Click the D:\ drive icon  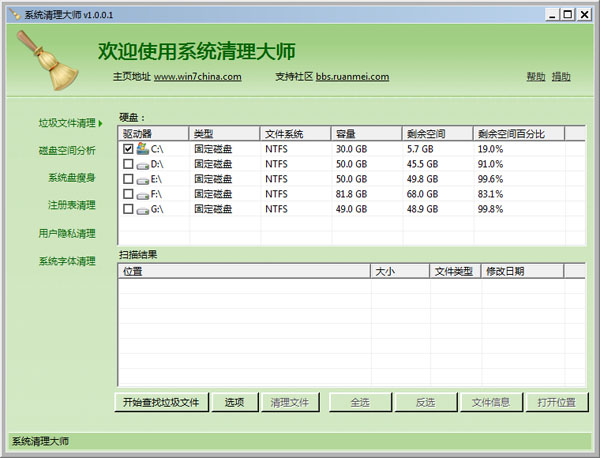coord(143,163)
